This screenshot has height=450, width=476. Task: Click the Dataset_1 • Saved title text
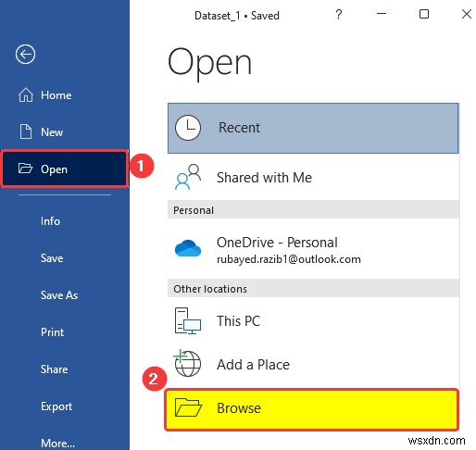point(237,16)
